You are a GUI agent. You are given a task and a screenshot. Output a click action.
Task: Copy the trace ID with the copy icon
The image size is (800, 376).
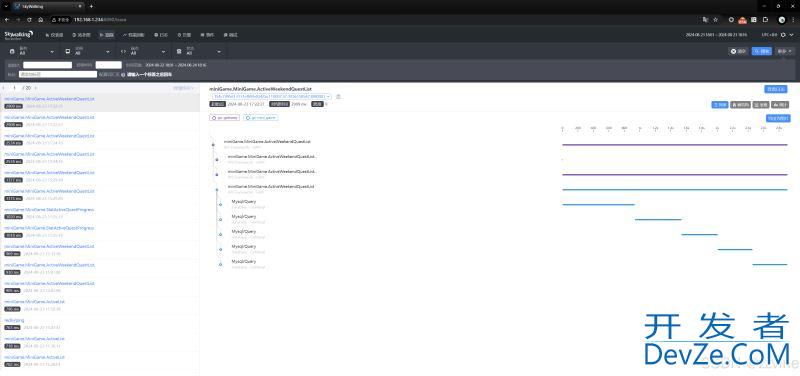point(338,96)
